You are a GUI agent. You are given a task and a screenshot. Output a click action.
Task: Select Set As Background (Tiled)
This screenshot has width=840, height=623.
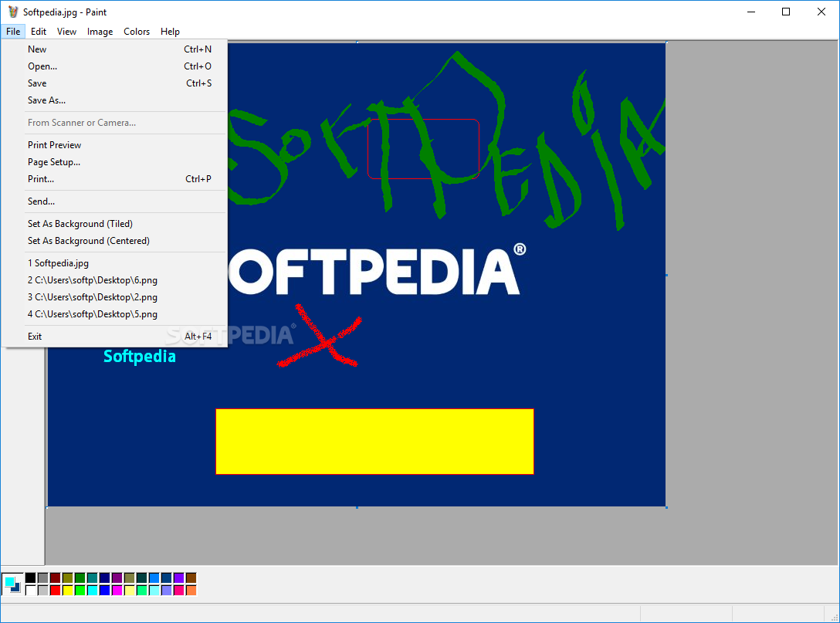pyautogui.click(x=114, y=224)
